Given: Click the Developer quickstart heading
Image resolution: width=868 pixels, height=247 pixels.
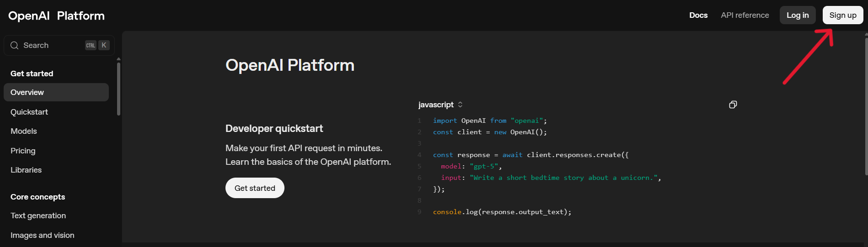Looking at the screenshot, I should pos(274,129).
